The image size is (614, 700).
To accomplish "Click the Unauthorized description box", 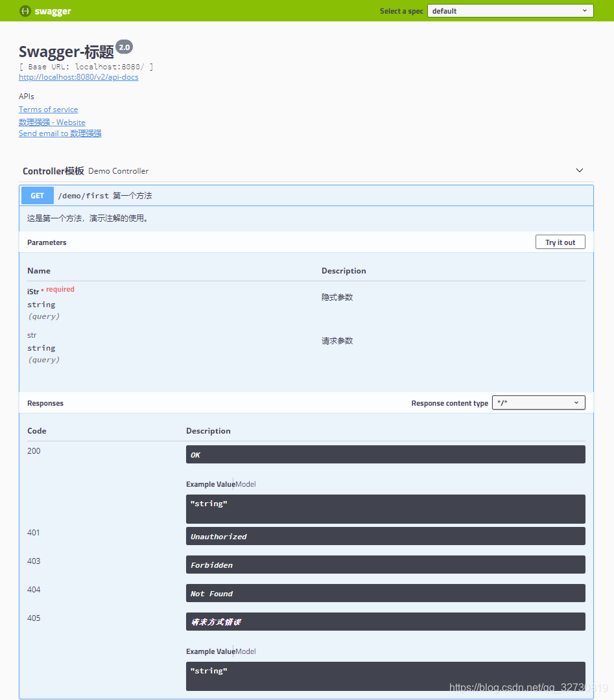I will [x=385, y=536].
